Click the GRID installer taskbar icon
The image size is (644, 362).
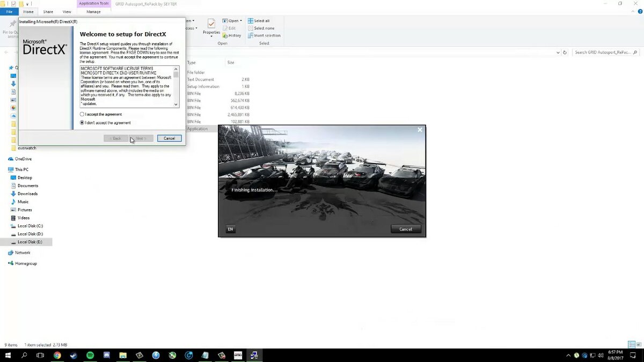point(238,355)
